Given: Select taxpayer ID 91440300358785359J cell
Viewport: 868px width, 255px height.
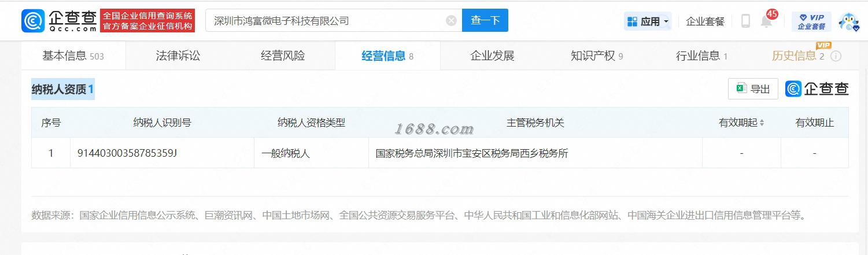Looking at the screenshot, I should pyautogui.click(x=162, y=153).
